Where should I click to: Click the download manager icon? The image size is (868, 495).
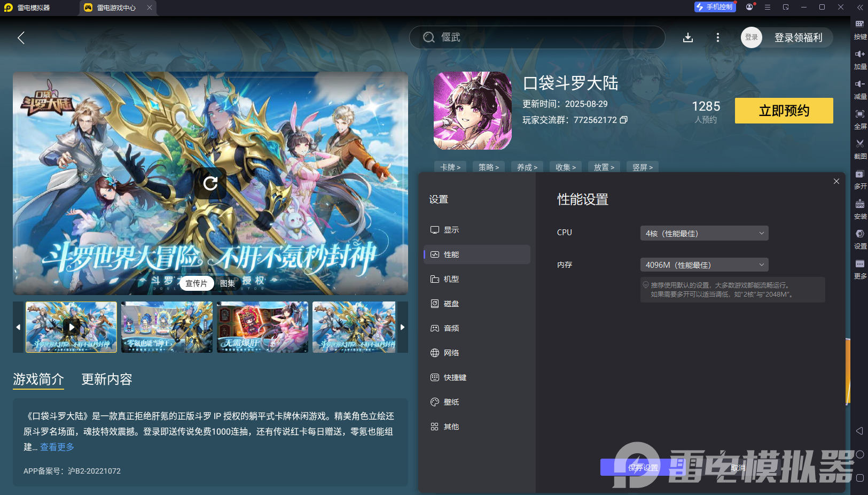688,37
